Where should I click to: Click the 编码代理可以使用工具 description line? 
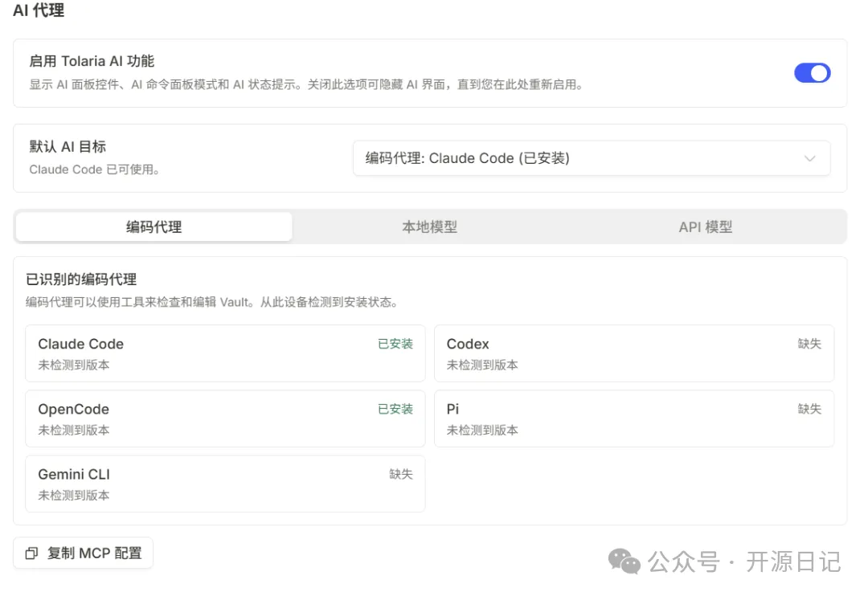pos(212,302)
